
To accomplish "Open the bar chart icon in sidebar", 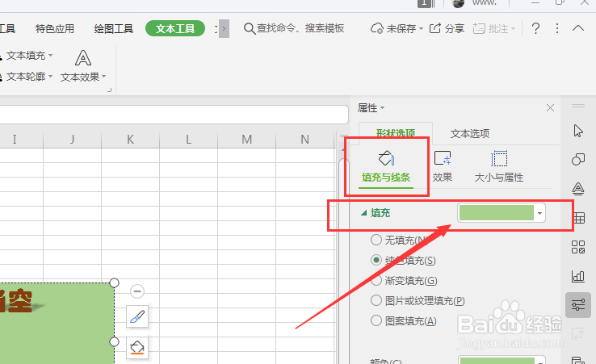I will tap(578, 276).
